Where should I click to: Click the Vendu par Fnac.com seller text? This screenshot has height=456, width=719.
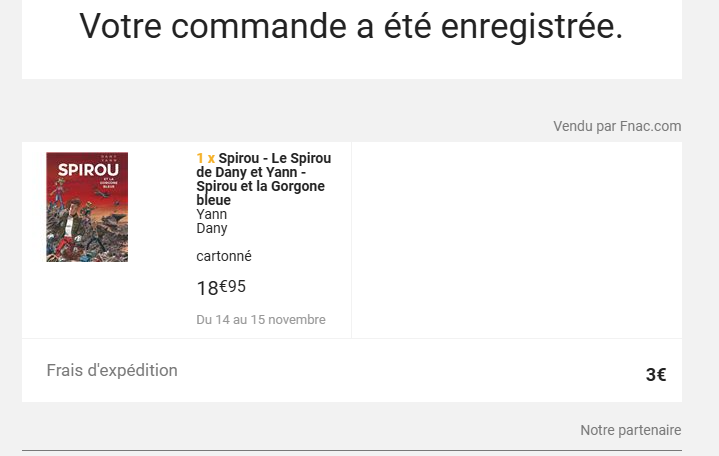617,126
